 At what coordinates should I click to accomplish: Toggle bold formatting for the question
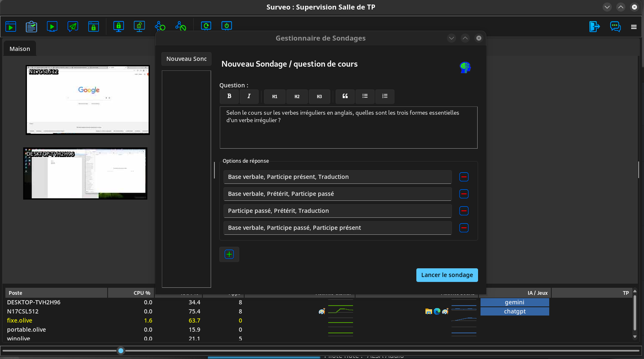pyautogui.click(x=229, y=96)
